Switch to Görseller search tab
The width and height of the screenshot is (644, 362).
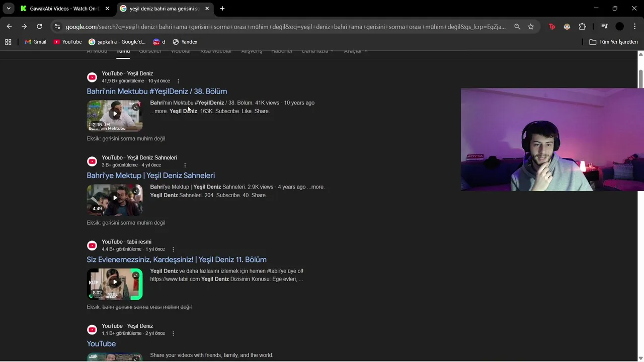(150, 51)
